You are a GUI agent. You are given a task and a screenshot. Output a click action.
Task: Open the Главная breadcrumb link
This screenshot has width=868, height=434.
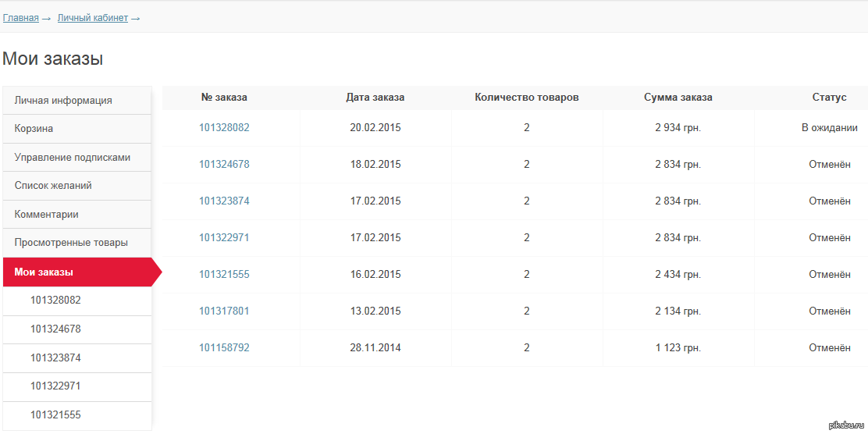[x=20, y=18]
